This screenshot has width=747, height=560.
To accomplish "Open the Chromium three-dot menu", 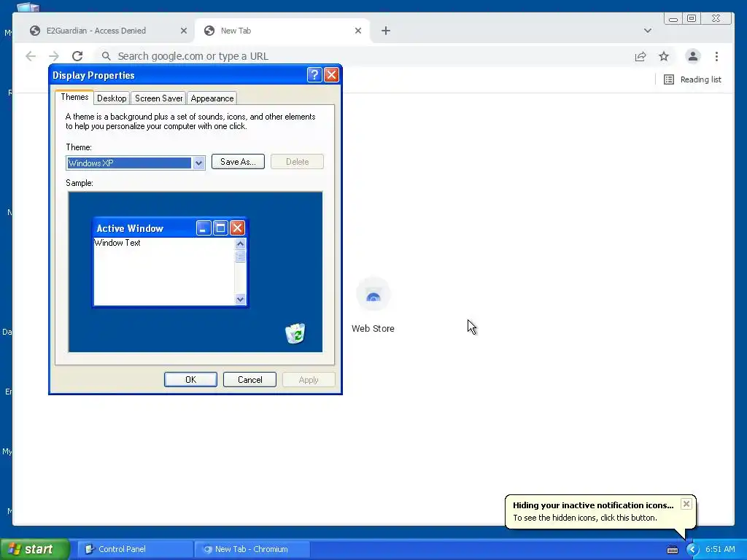I will click(716, 56).
